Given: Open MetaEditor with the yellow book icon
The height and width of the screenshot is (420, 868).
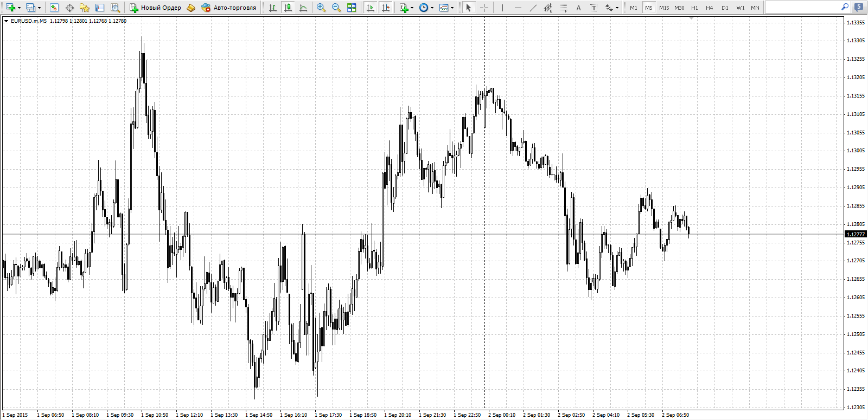Looking at the screenshot, I should click(x=191, y=8).
